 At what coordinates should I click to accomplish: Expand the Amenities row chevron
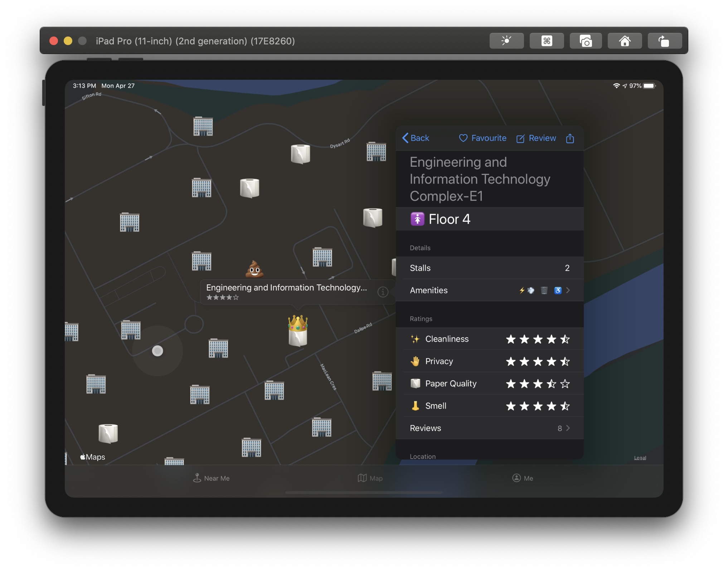point(568,290)
